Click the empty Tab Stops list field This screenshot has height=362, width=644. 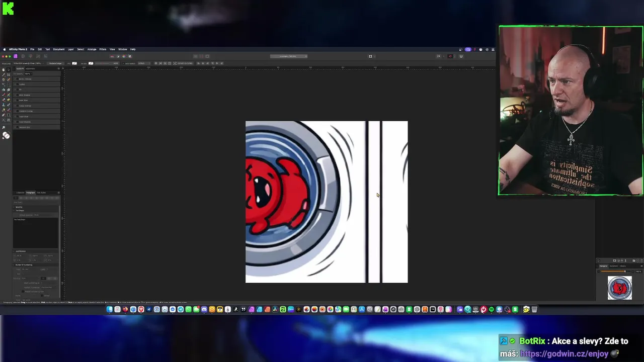point(35,233)
